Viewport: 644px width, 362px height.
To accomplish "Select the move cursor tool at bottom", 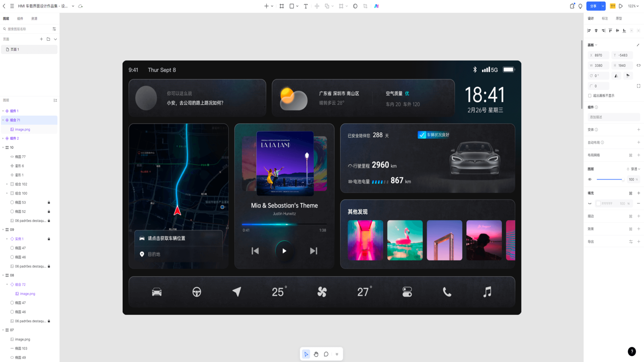I will click(306, 354).
